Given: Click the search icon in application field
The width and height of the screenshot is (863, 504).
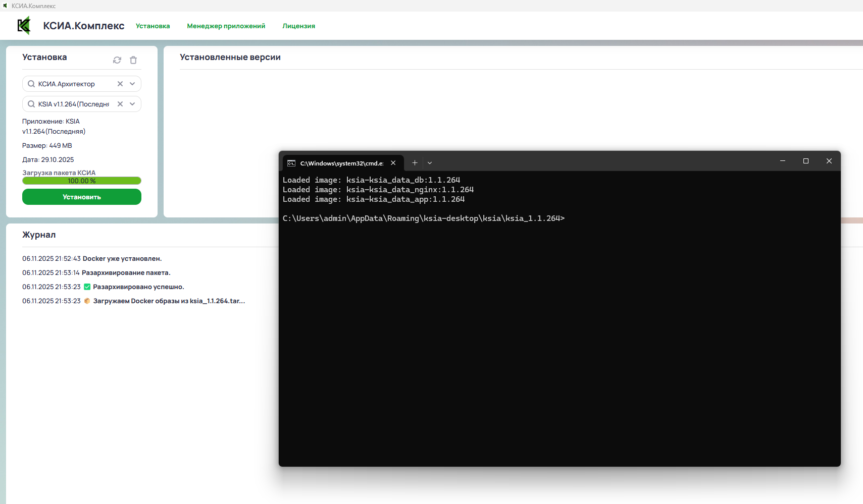Looking at the screenshot, I should tap(31, 84).
